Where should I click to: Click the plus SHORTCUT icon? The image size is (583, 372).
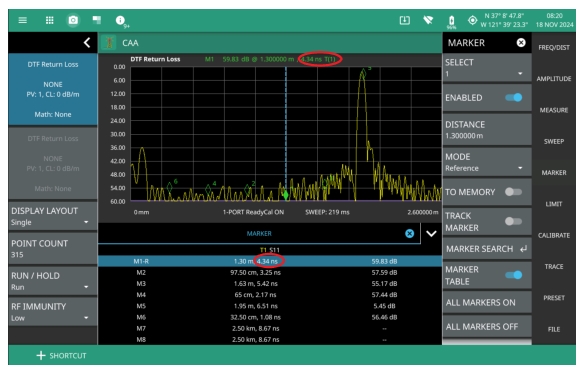point(41,355)
